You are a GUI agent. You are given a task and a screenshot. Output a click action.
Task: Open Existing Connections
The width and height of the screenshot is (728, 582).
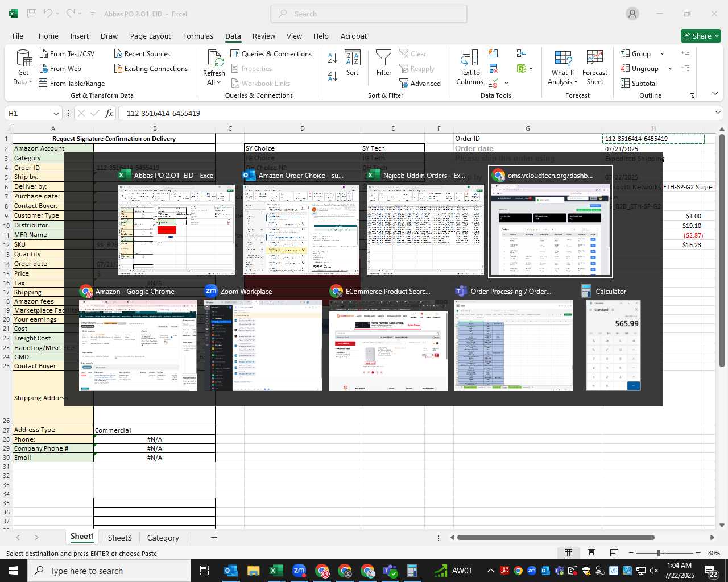click(151, 69)
